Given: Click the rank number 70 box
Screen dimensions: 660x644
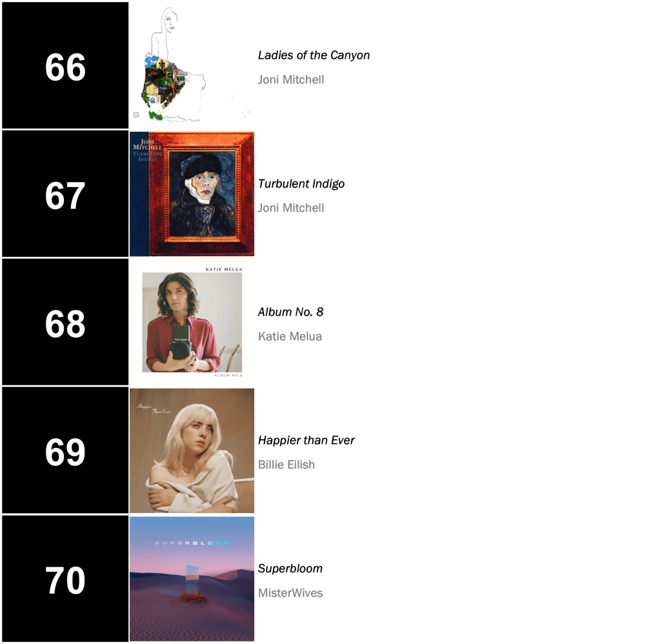Looking at the screenshot, I should pos(65,579).
